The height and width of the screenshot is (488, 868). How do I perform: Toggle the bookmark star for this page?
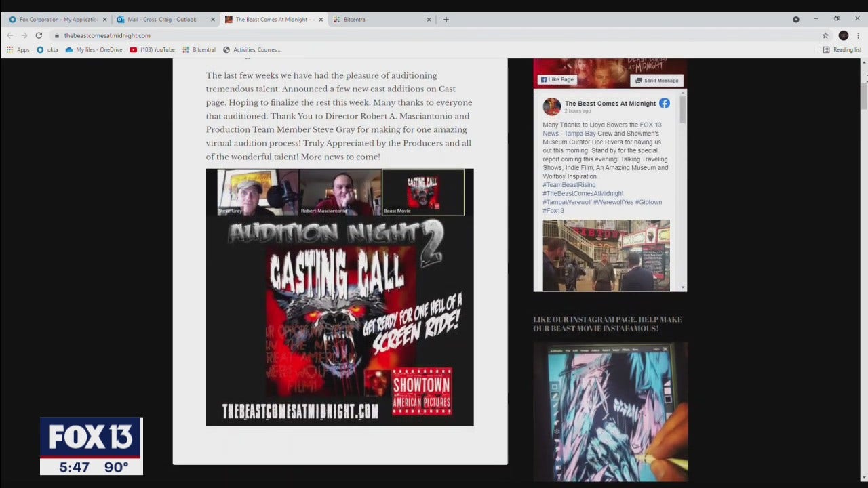[x=825, y=35]
